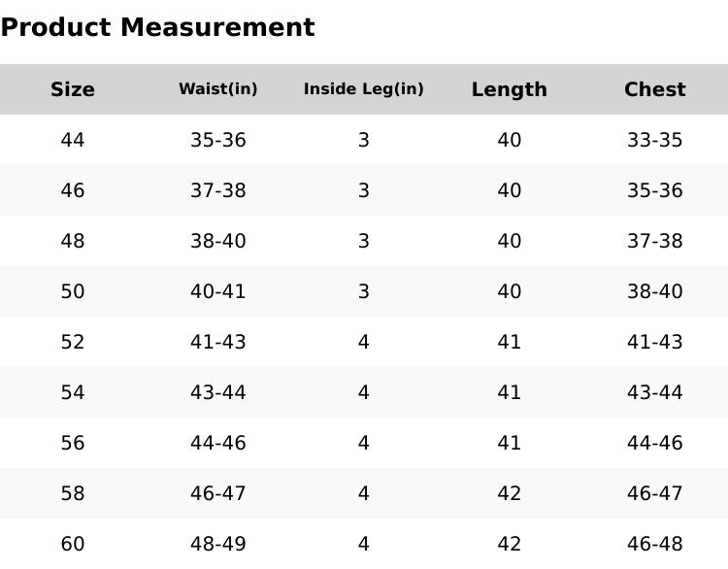
Task: Select the Chest column header
Action: point(655,89)
